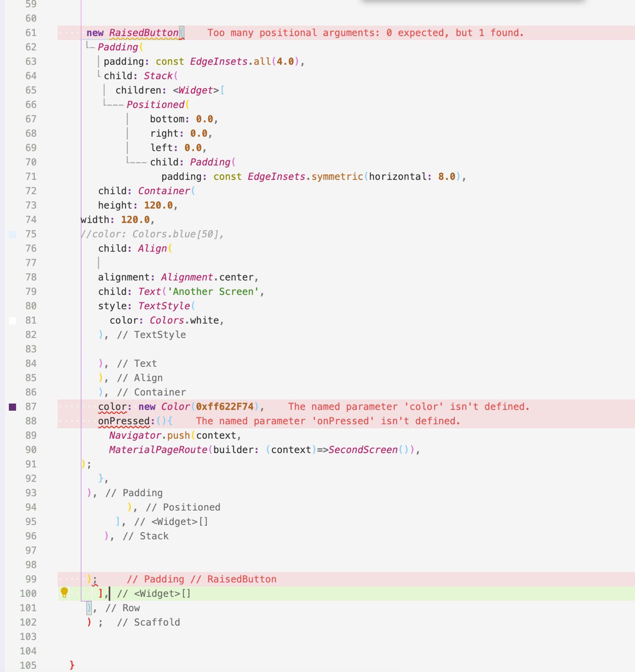The width and height of the screenshot is (635, 672).
Task: Click TextStyle constructor on line 80
Action: [164, 306]
